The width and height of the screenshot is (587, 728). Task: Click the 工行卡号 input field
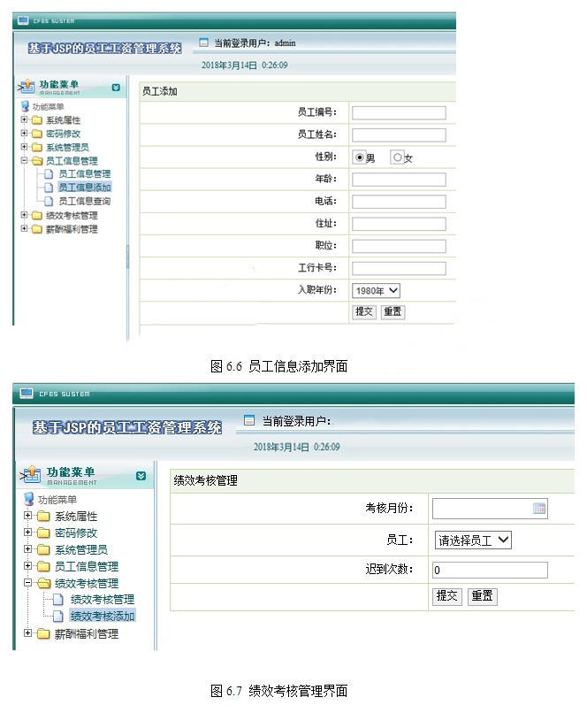(x=399, y=268)
